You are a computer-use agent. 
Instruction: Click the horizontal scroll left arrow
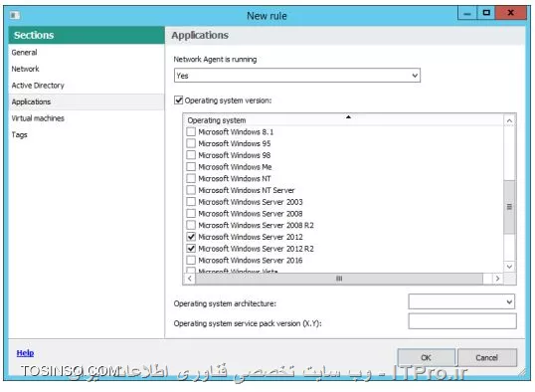189,279
